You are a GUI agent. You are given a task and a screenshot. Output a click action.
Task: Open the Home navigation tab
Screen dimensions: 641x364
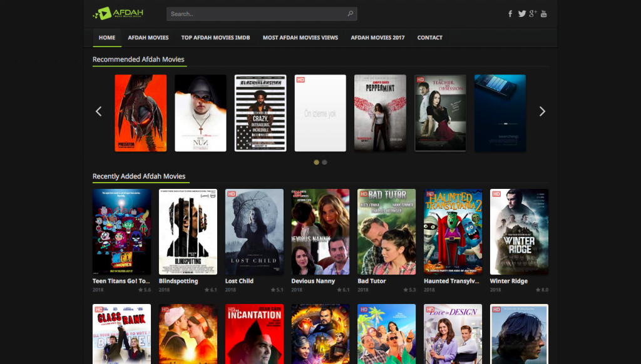[x=107, y=38]
